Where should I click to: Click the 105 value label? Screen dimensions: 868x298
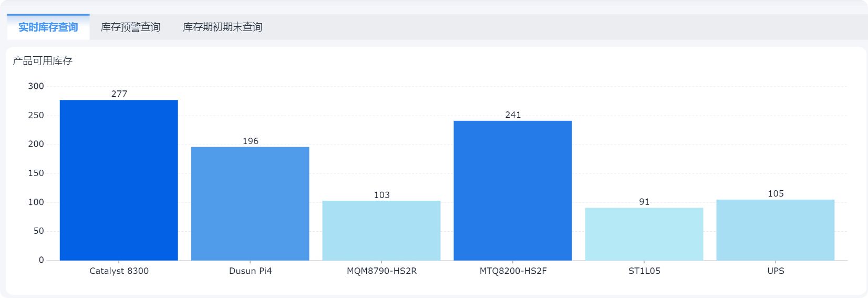point(776,194)
